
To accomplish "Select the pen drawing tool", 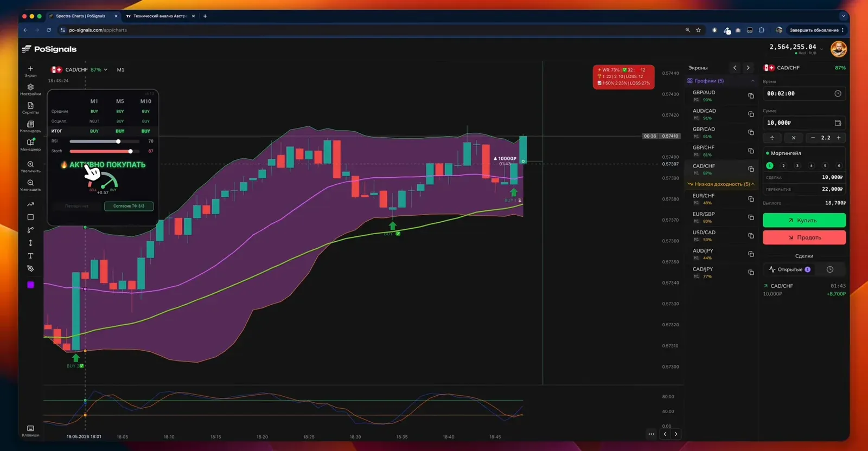I will (30, 268).
